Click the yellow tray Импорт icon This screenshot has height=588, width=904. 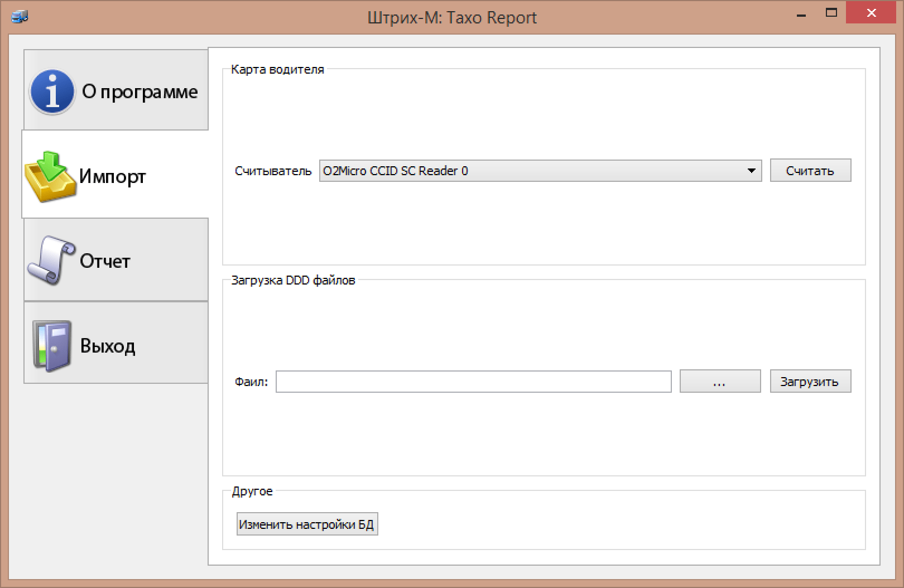point(49,177)
